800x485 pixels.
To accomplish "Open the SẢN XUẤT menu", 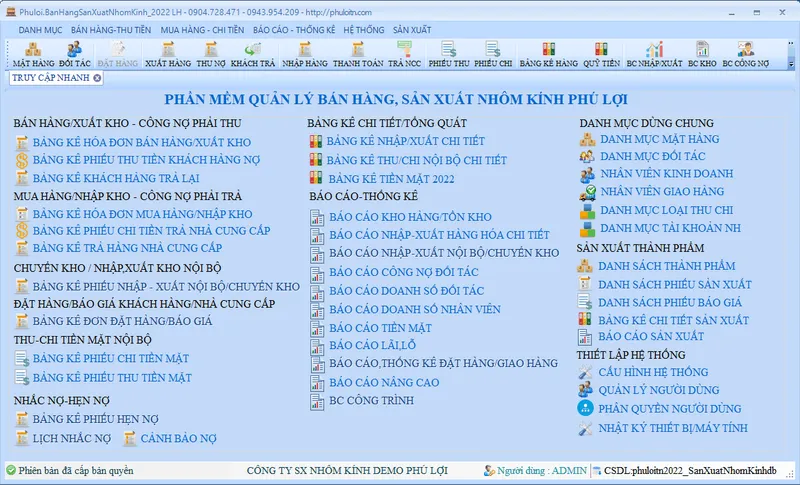I will pos(412,30).
